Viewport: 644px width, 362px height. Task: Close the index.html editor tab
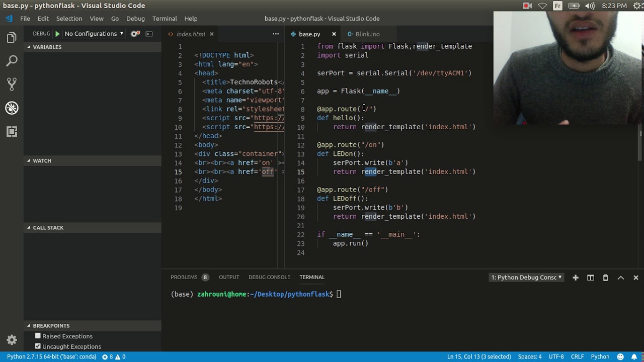212,34
